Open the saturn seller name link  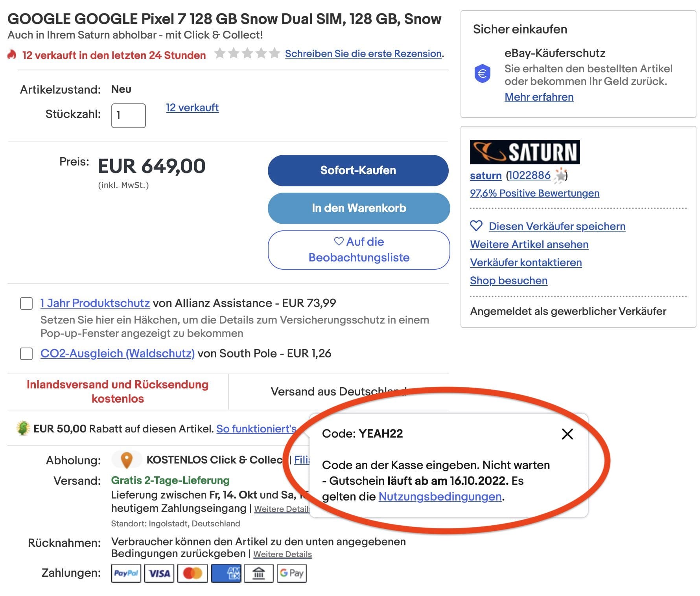[x=486, y=175]
